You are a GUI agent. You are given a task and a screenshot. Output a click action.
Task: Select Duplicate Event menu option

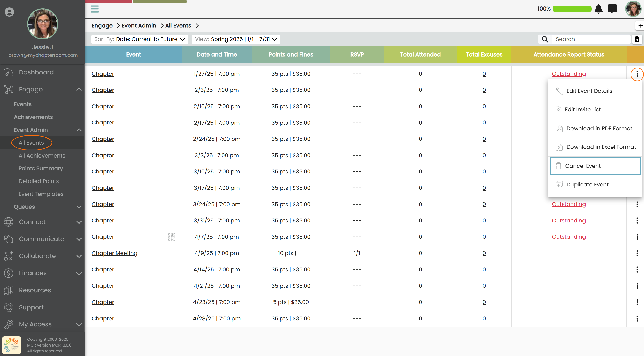coord(587,184)
